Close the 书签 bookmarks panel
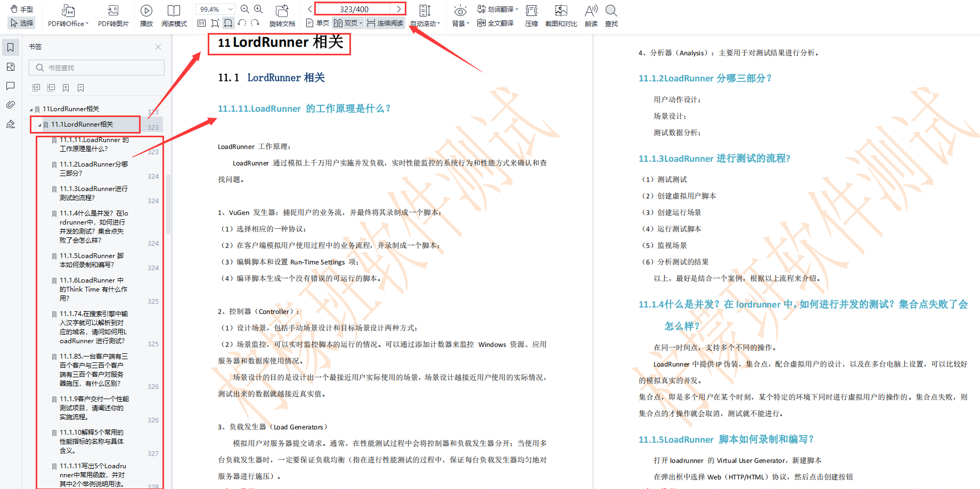This screenshot has height=489, width=980. click(x=158, y=47)
